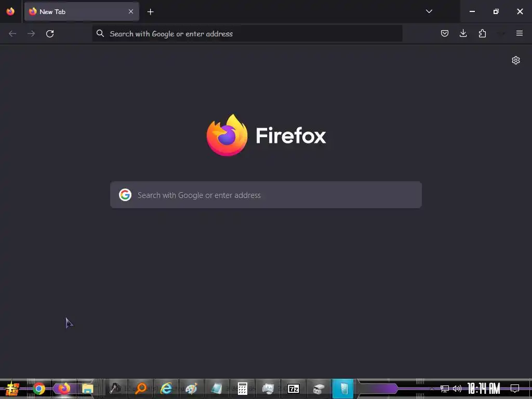Open the network status tray icon
Viewport: 532px width, 399px height.
pyautogui.click(x=445, y=389)
